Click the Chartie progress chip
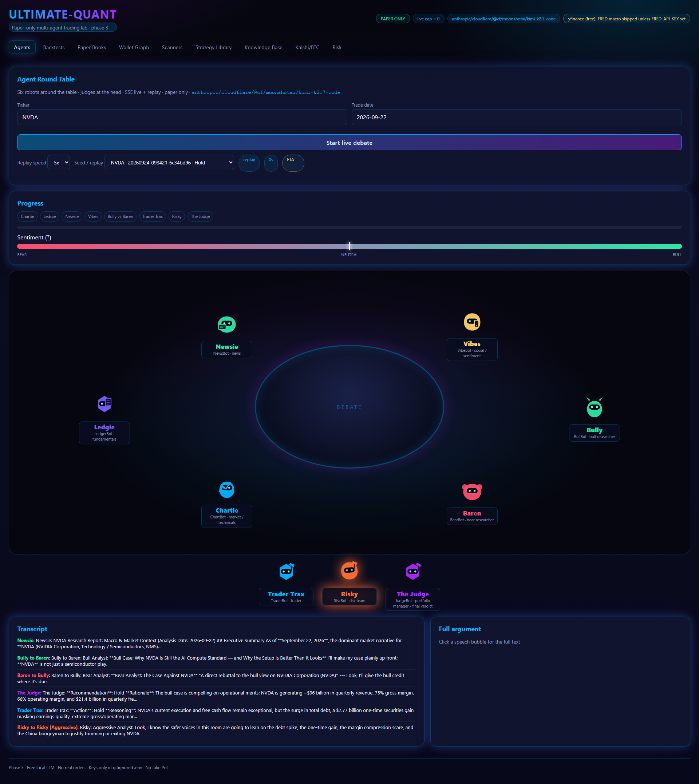 click(27, 216)
